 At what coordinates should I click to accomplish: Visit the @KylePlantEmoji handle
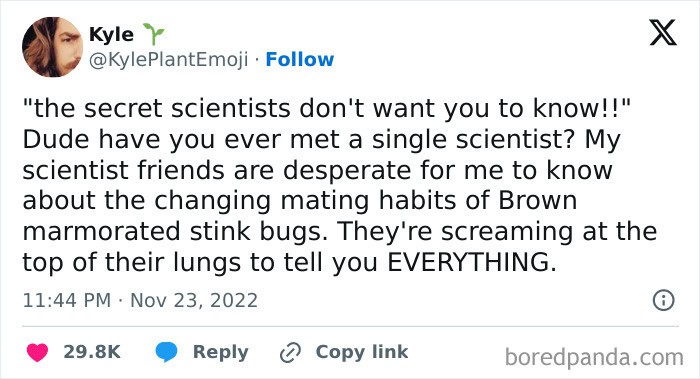pos(168,59)
